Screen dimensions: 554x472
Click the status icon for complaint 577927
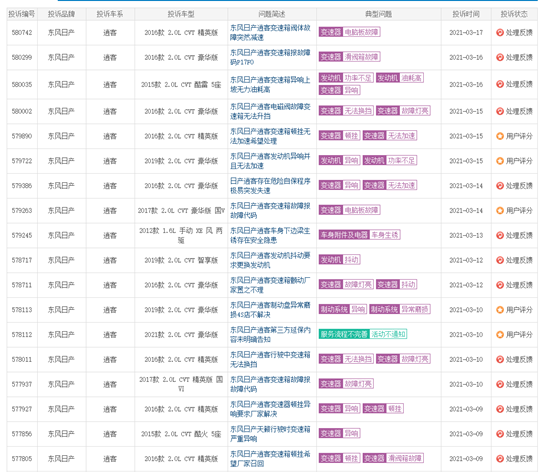coord(500,409)
